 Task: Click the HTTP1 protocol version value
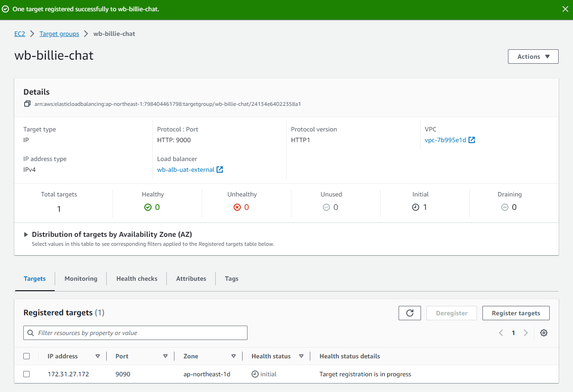click(x=300, y=140)
